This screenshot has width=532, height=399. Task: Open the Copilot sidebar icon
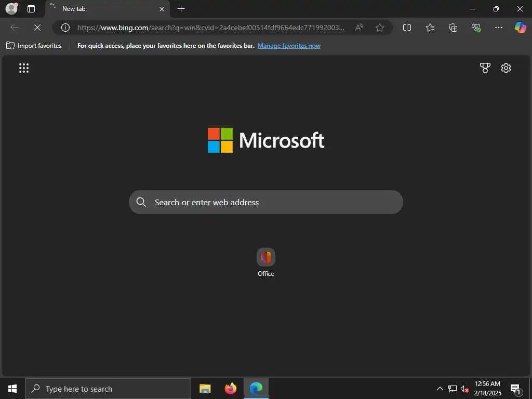point(520,28)
